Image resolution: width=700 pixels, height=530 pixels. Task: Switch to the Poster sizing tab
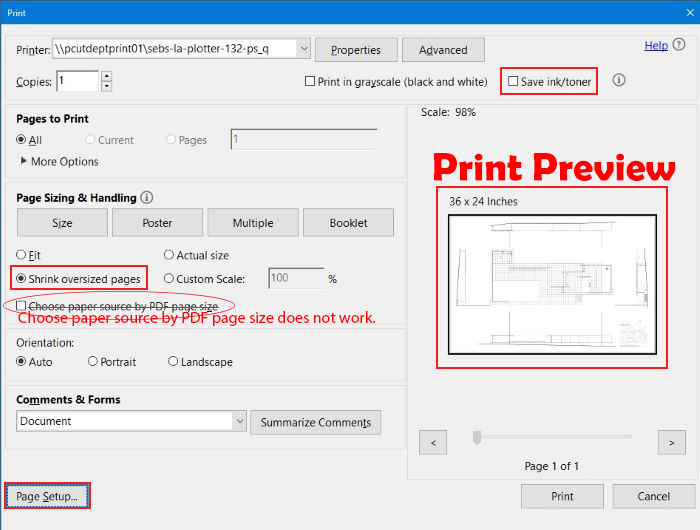(157, 223)
